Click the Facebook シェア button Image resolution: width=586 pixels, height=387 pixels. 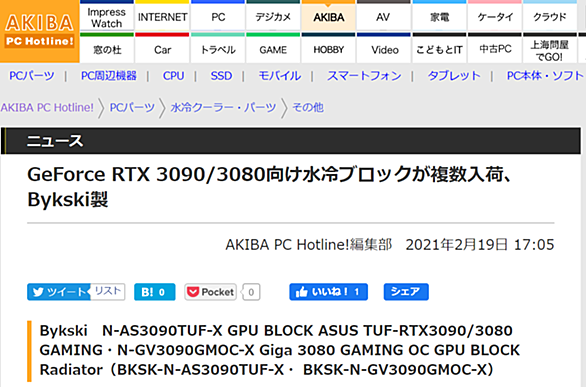point(406,292)
